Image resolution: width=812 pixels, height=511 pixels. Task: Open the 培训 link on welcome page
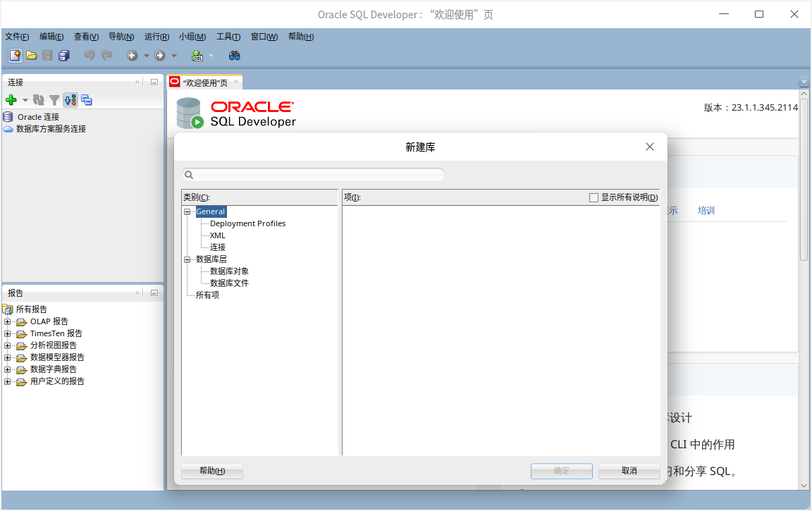706,211
